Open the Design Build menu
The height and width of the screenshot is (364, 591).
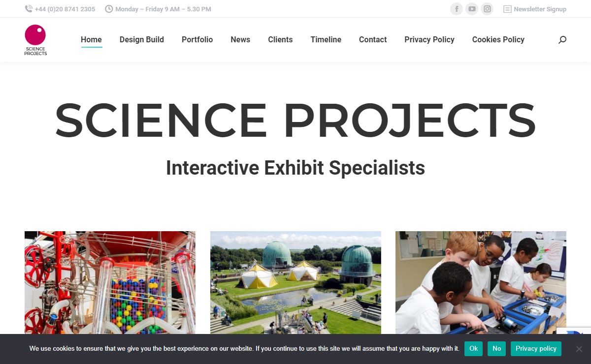tap(142, 40)
